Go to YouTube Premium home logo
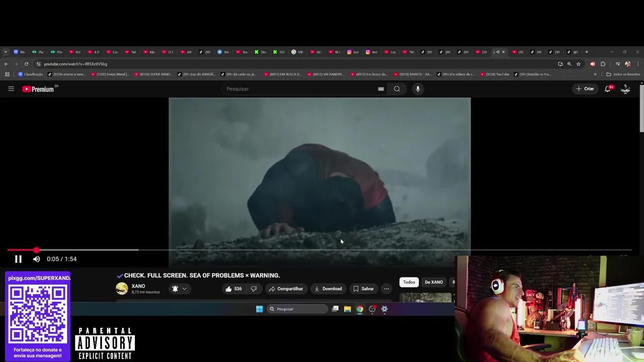The image size is (644, 362). tap(38, 89)
